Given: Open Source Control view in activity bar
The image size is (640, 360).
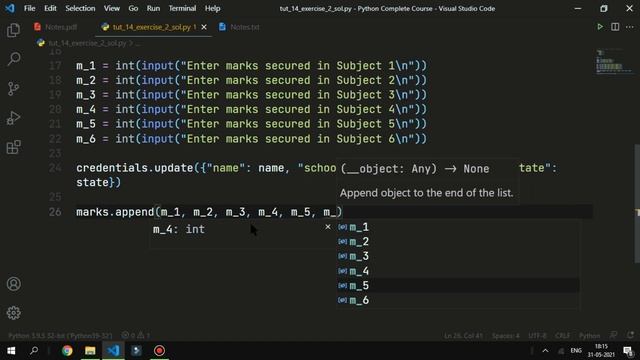Looking at the screenshot, I should pyautogui.click(x=13, y=89).
